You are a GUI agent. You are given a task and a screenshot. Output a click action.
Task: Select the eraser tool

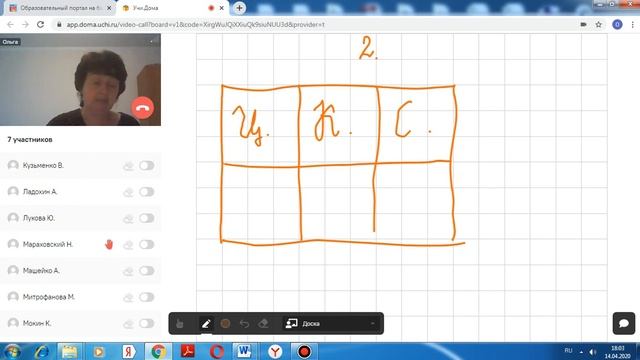click(263, 324)
